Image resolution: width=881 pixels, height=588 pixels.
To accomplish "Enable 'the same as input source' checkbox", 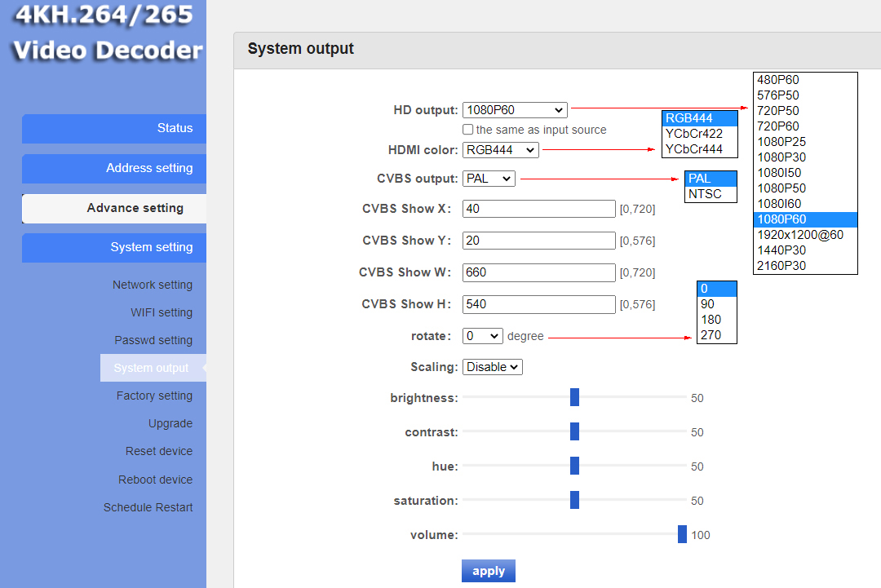I will coord(467,130).
